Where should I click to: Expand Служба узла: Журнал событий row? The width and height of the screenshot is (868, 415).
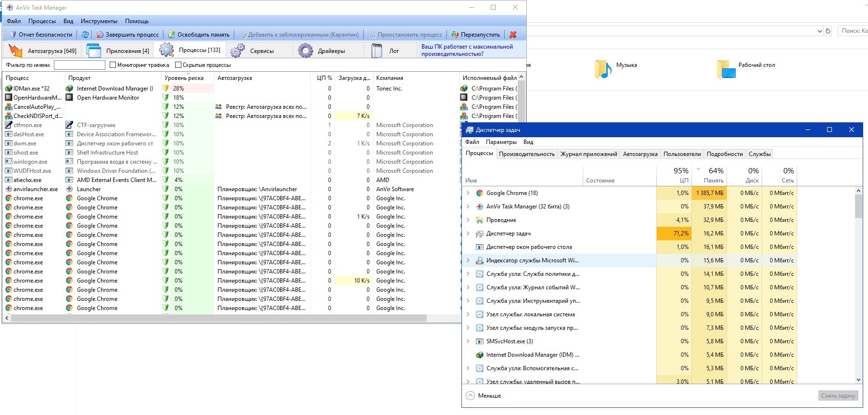[x=468, y=287]
